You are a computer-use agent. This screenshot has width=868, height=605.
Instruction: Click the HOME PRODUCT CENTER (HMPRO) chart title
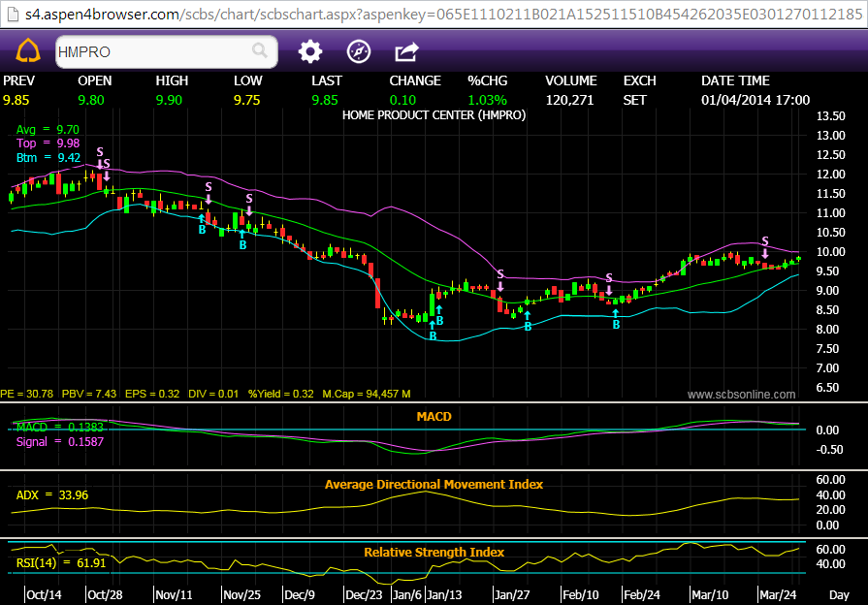[x=434, y=114]
